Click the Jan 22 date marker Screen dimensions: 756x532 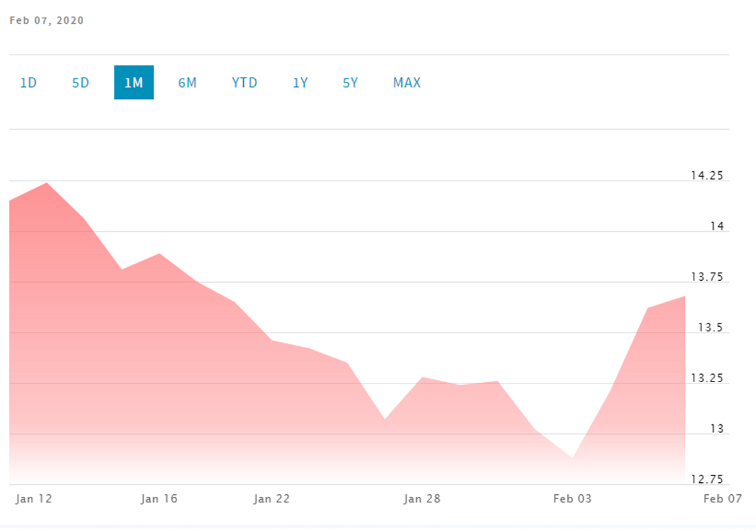(x=272, y=499)
